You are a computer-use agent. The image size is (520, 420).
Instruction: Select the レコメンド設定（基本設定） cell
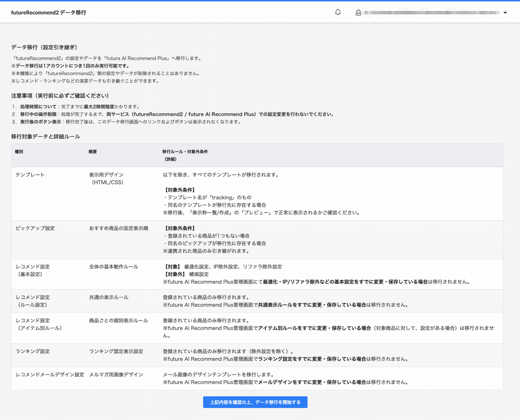pos(33,270)
